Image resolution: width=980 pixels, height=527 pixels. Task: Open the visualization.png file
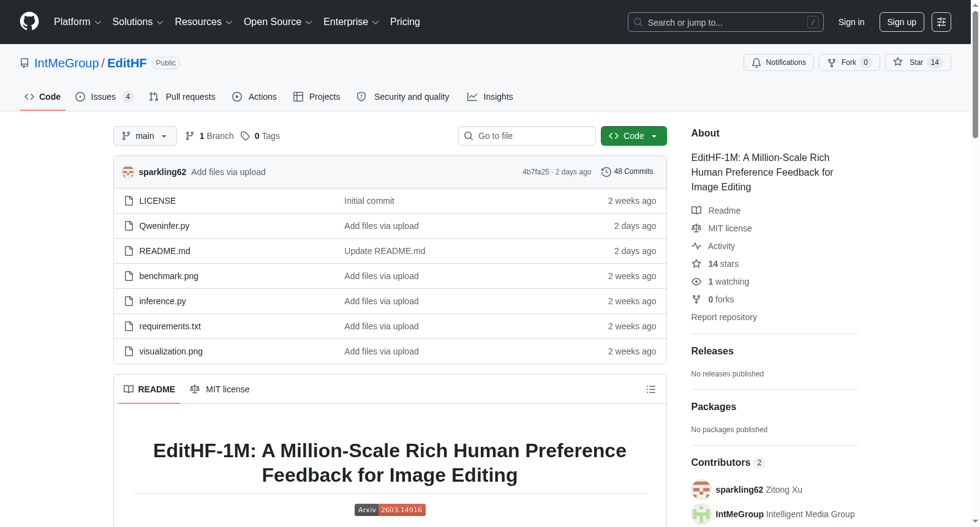point(171,351)
